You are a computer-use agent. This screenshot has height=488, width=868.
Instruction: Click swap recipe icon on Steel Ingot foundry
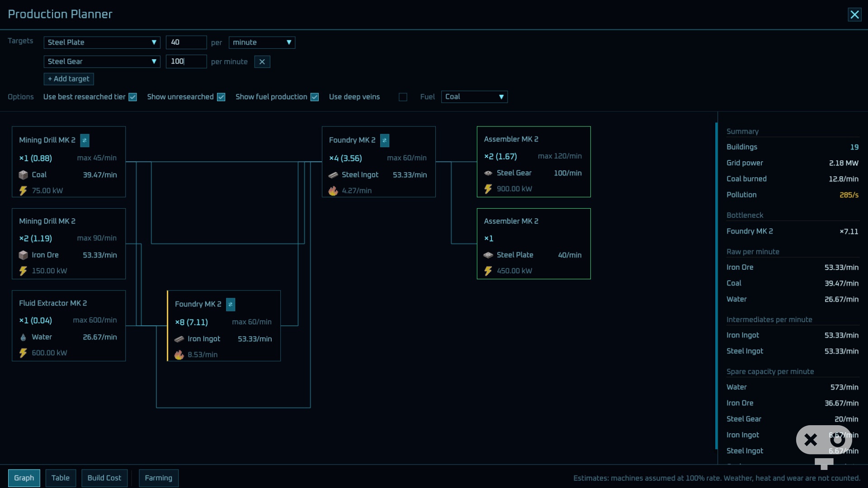[x=385, y=141]
